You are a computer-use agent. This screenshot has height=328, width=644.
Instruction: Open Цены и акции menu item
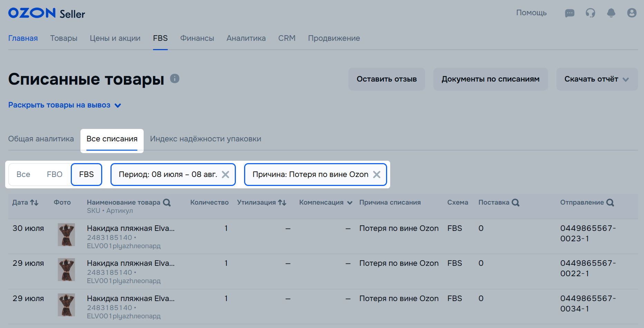[x=115, y=38]
